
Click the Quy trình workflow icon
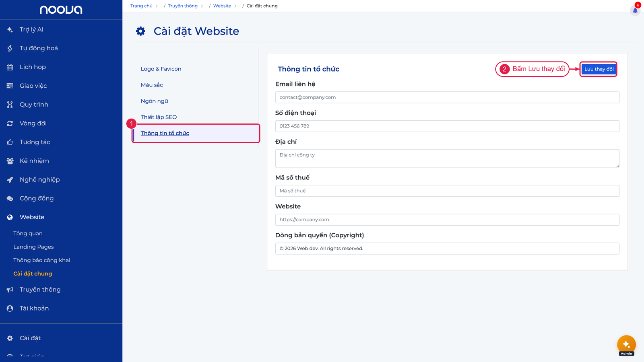point(10,105)
